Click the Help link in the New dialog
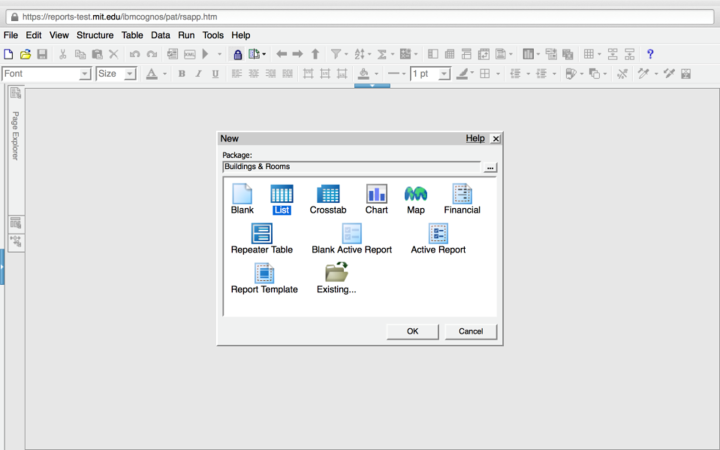Image resolution: width=720 pixels, height=450 pixels. 474,139
